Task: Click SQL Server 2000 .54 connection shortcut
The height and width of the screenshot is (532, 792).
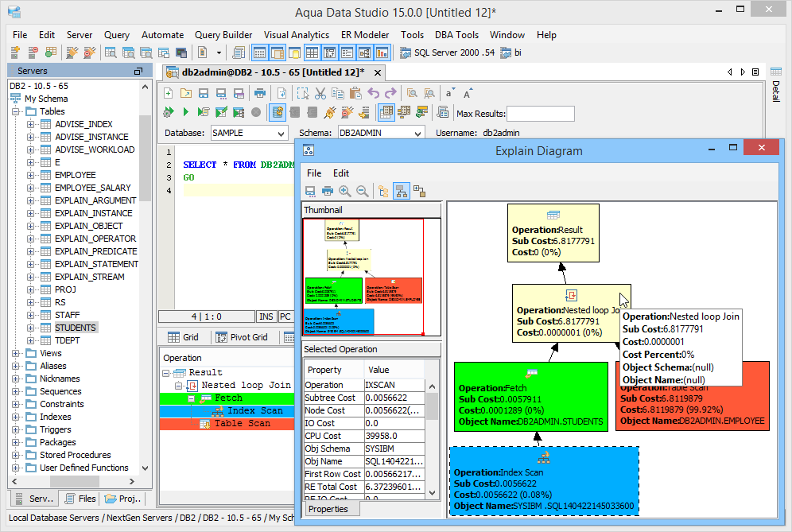Action: [x=448, y=52]
